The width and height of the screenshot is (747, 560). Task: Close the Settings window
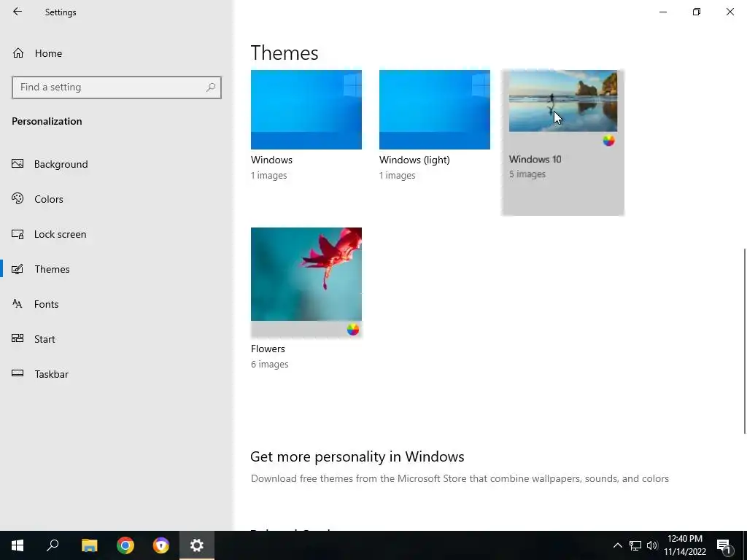[729, 12]
